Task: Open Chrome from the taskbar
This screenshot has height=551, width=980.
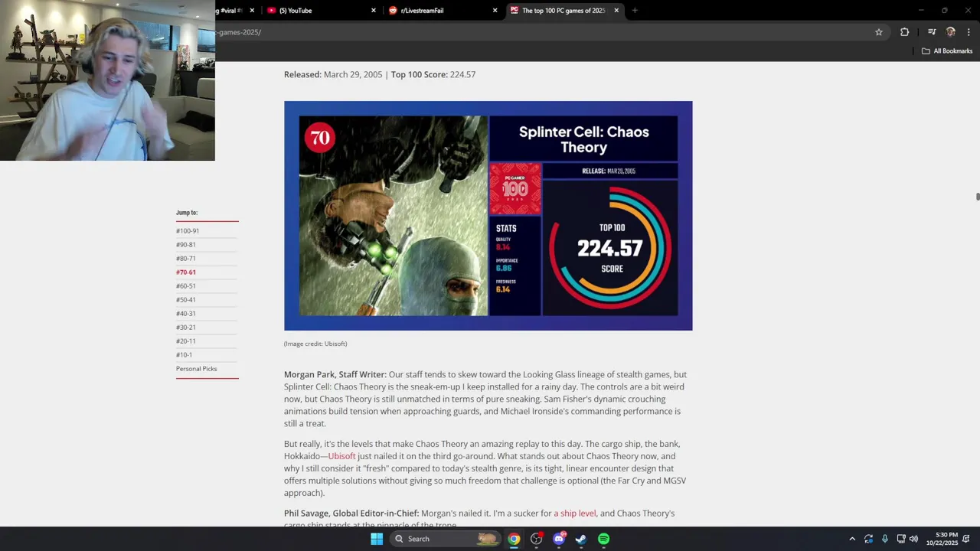Action: (514, 539)
